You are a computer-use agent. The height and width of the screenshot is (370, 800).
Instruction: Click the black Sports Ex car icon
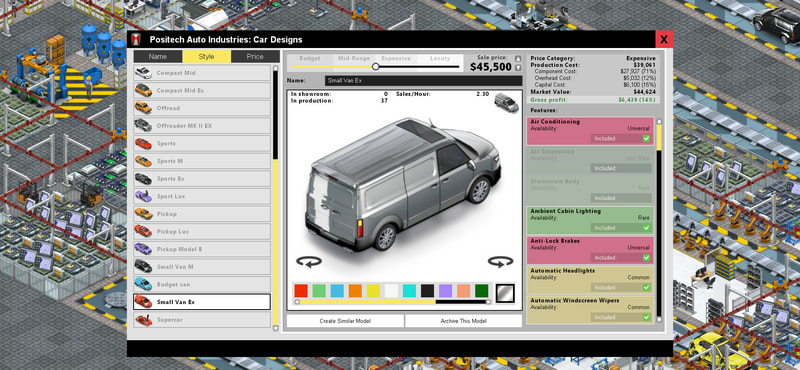pos(143,179)
